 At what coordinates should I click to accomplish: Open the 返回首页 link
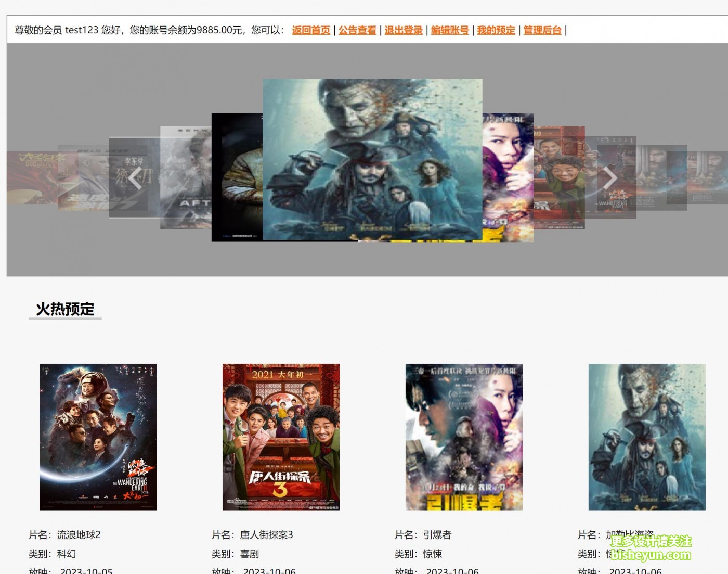tap(311, 30)
